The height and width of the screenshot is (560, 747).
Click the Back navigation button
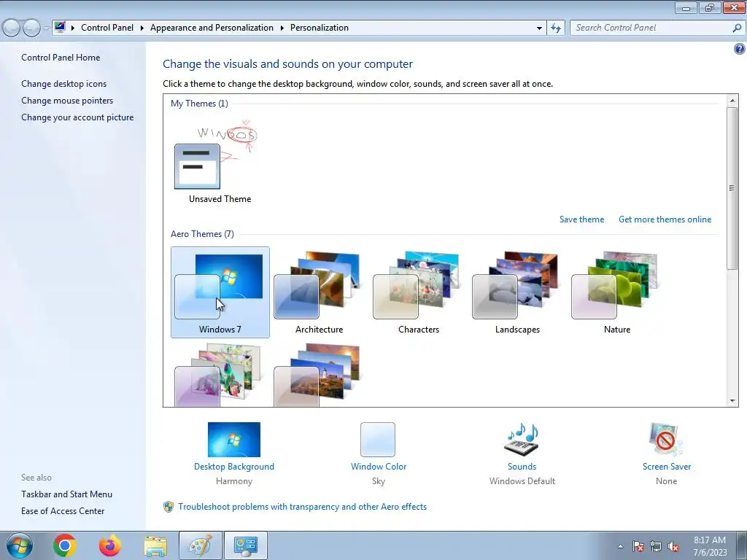click(12, 28)
